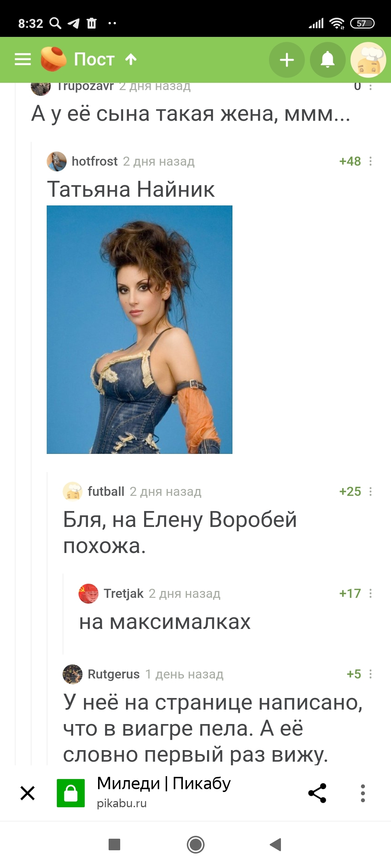391x868 pixels.
Task: View site security lock info
Action: (71, 793)
